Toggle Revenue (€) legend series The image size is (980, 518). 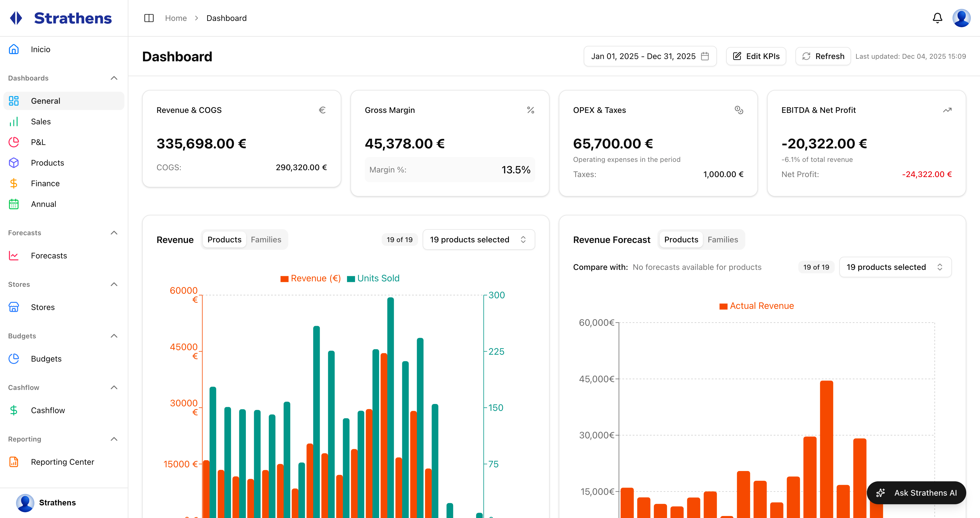click(x=310, y=278)
